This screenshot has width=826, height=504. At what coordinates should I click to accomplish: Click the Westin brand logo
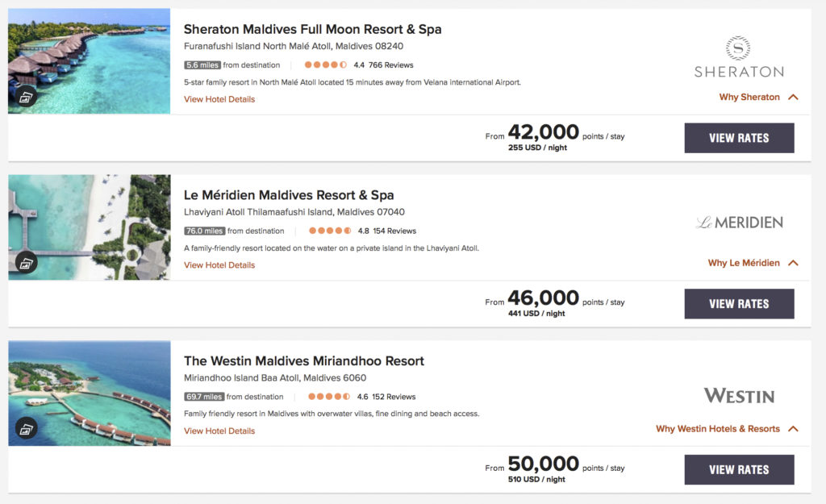(x=739, y=395)
